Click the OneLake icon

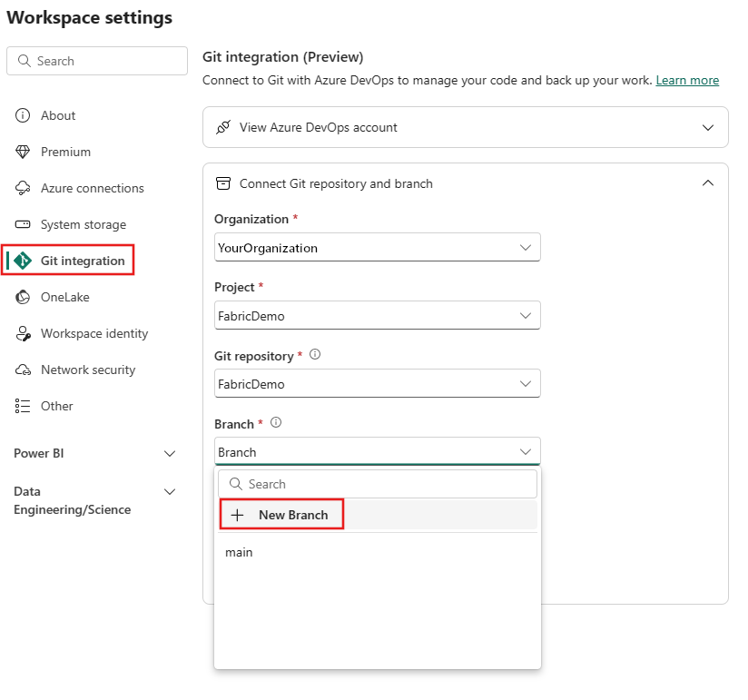pos(23,297)
